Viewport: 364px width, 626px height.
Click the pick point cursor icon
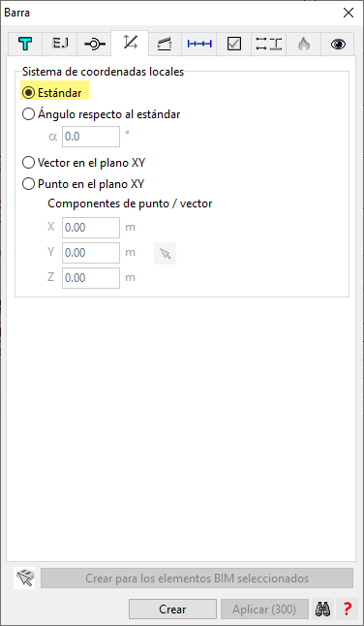tap(165, 253)
